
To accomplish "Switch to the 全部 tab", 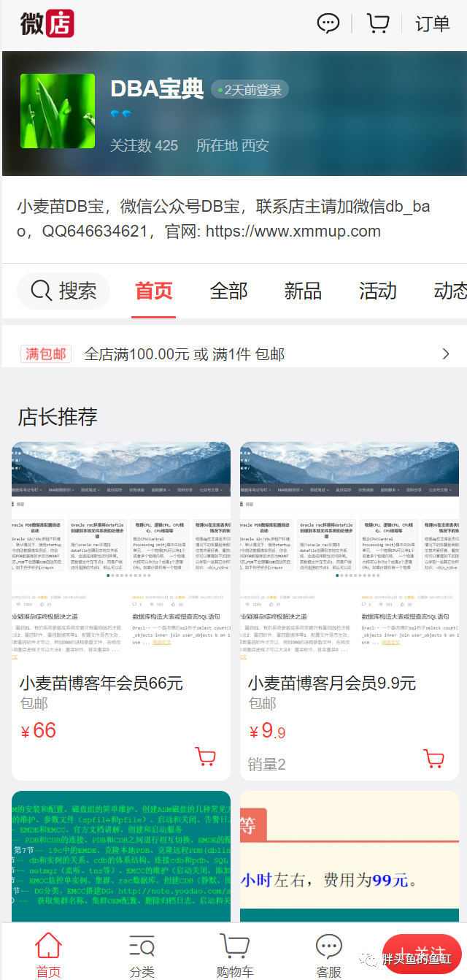I will [x=229, y=291].
